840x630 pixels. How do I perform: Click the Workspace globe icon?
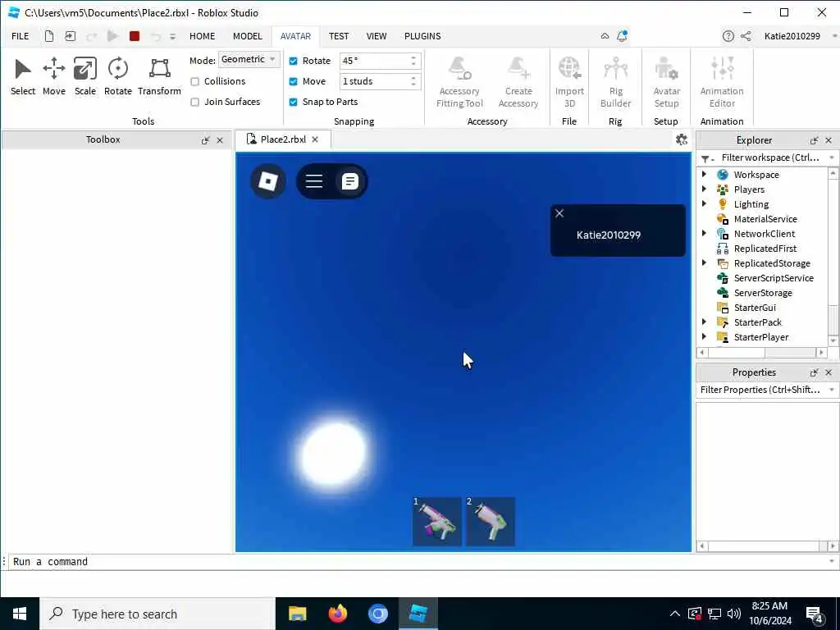(x=723, y=175)
